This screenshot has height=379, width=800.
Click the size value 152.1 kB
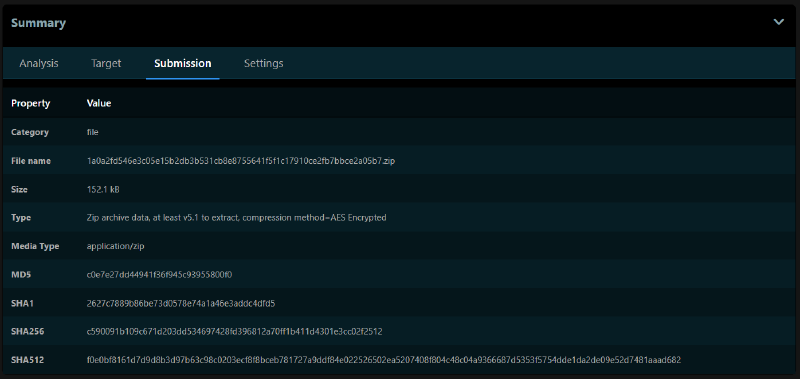point(103,189)
